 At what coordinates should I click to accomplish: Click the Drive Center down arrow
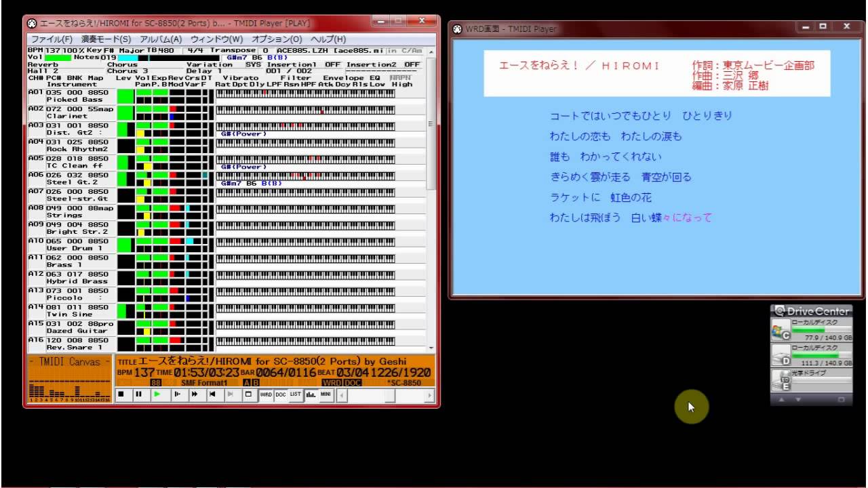(797, 400)
